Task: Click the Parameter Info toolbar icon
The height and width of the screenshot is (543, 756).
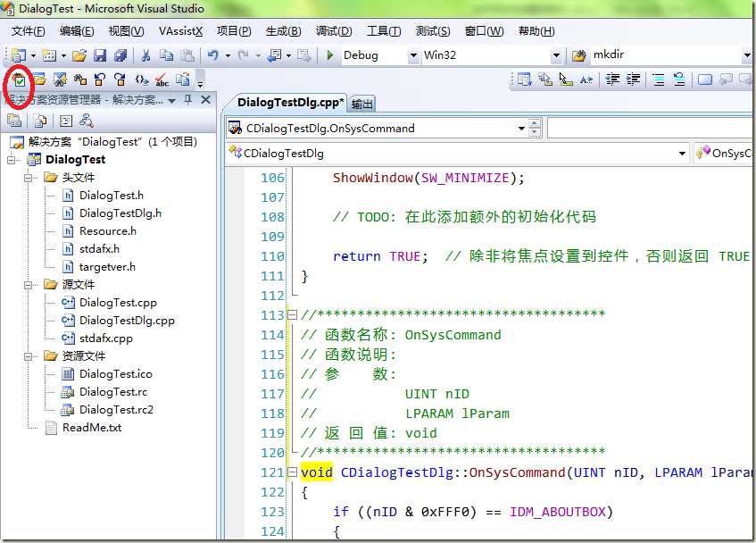Action: [x=545, y=79]
